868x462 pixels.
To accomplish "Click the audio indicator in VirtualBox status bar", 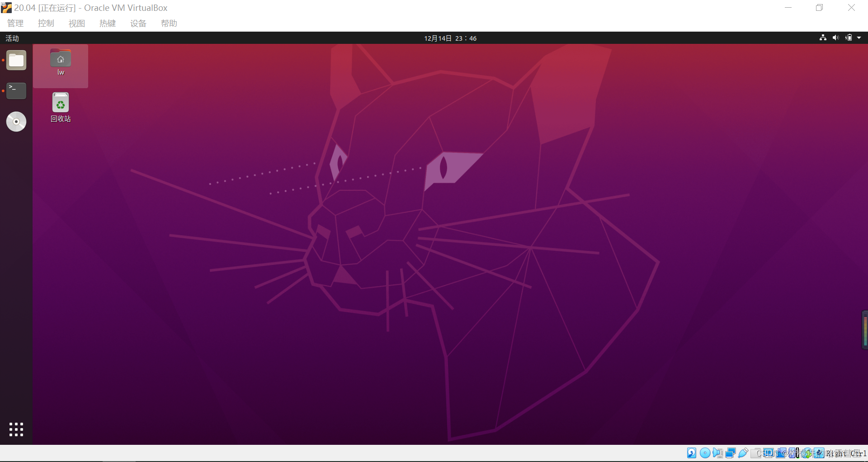I will (717, 453).
